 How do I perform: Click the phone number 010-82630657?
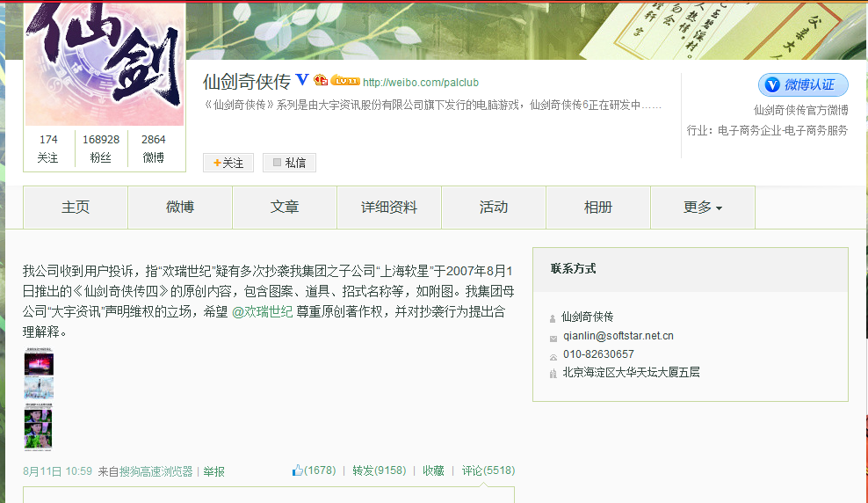tap(598, 354)
